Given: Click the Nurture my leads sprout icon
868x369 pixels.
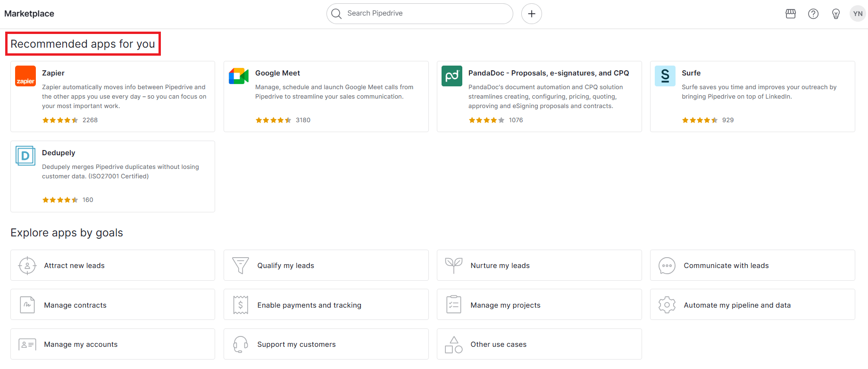Looking at the screenshot, I should pos(454,266).
